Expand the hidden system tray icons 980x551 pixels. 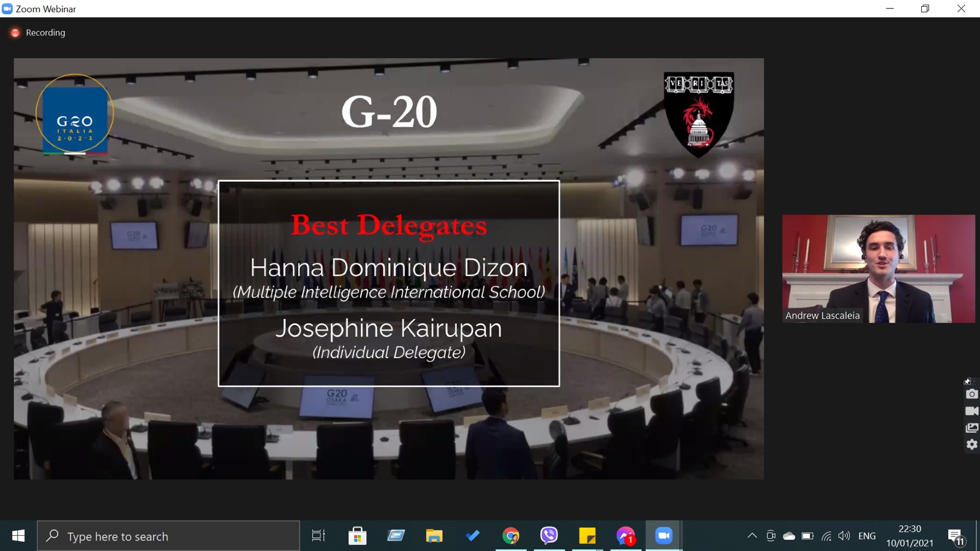click(x=752, y=536)
